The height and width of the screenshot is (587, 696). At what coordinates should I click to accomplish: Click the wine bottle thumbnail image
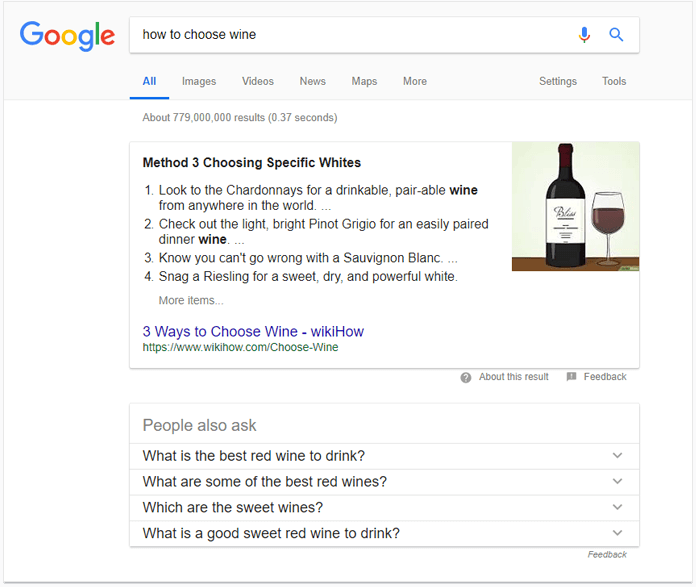click(x=575, y=206)
